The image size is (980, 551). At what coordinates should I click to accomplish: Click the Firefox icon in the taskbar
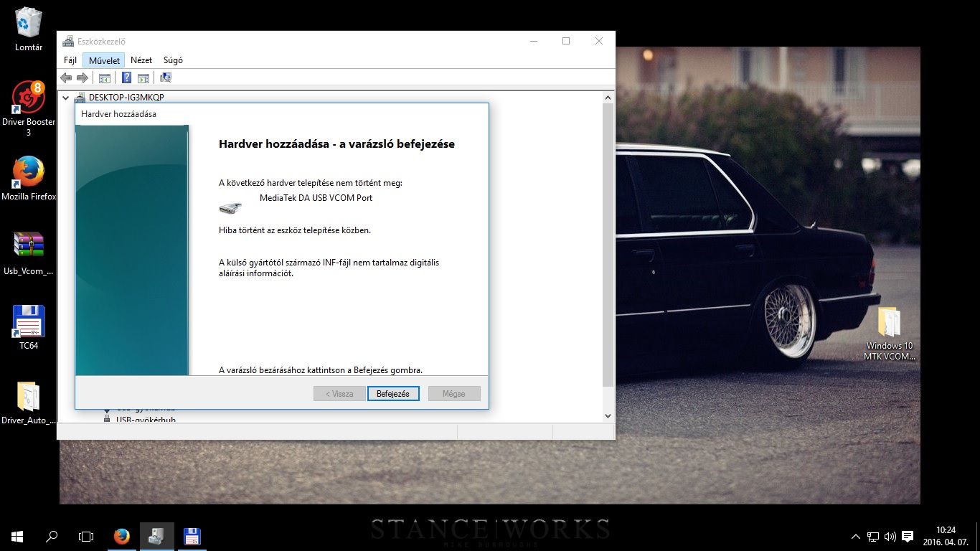tap(121, 536)
